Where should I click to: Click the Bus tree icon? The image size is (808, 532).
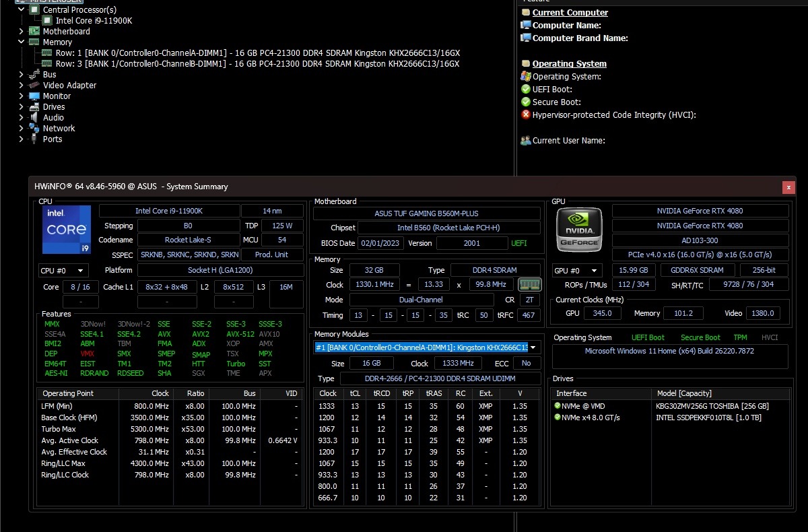(x=34, y=74)
